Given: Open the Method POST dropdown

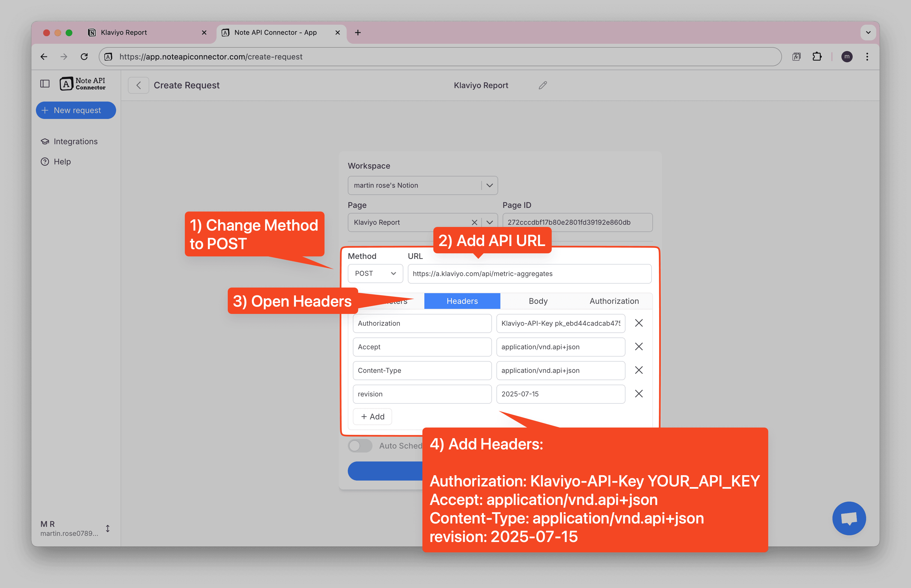Looking at the screenshot, I should pos(375,274).
